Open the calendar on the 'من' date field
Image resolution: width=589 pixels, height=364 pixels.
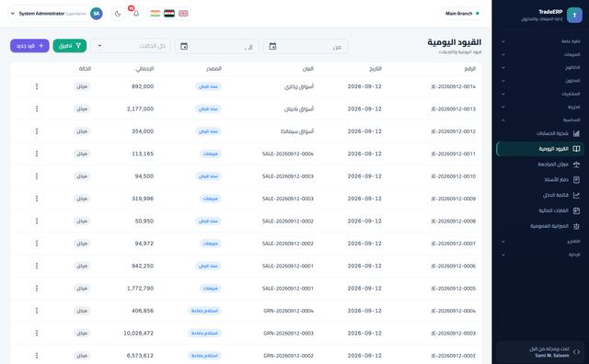click(x=272, y=46)
